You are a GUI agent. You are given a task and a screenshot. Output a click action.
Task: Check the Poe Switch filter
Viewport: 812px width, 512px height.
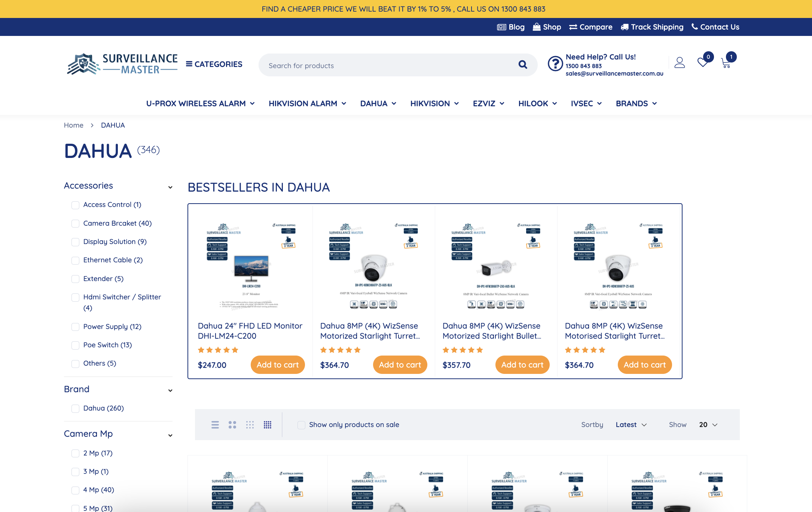coord(76,345)
